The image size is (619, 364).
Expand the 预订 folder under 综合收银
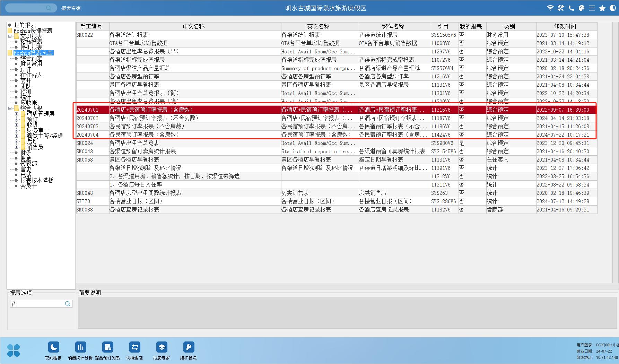click(16, 119)
